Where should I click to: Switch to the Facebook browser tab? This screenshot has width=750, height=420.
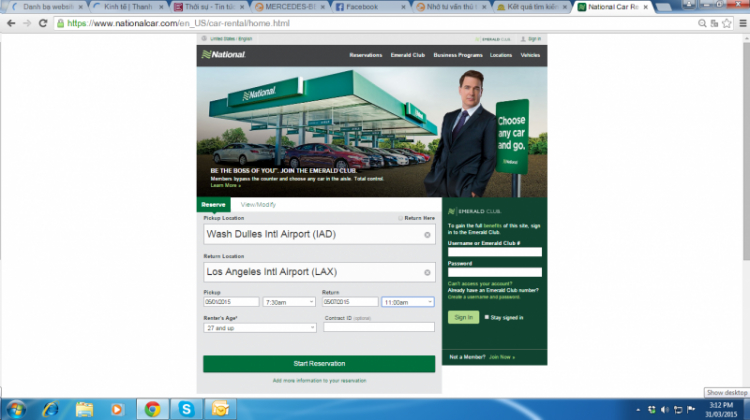(370, 7)
